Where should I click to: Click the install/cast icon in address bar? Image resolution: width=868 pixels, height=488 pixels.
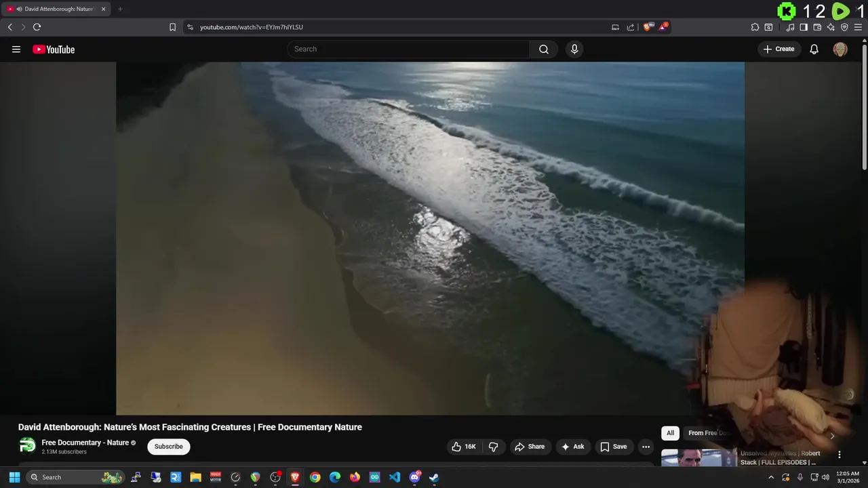[615, 27]
